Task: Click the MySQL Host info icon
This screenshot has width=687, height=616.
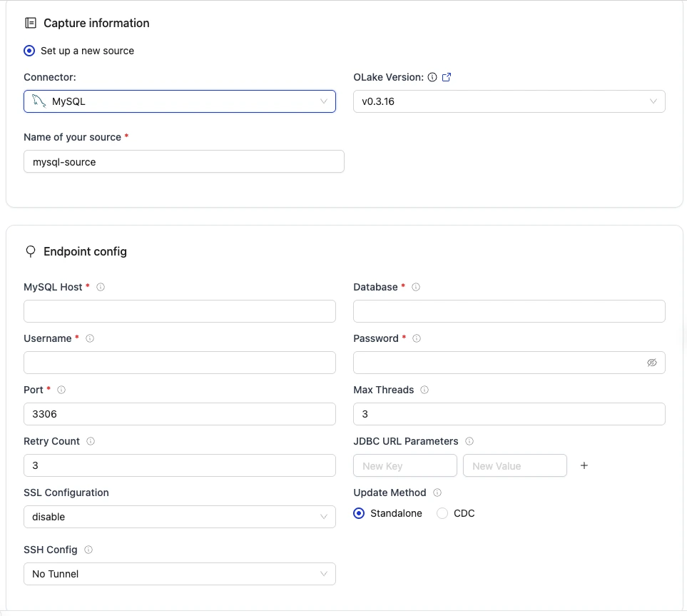Action: tap(101, 287)
